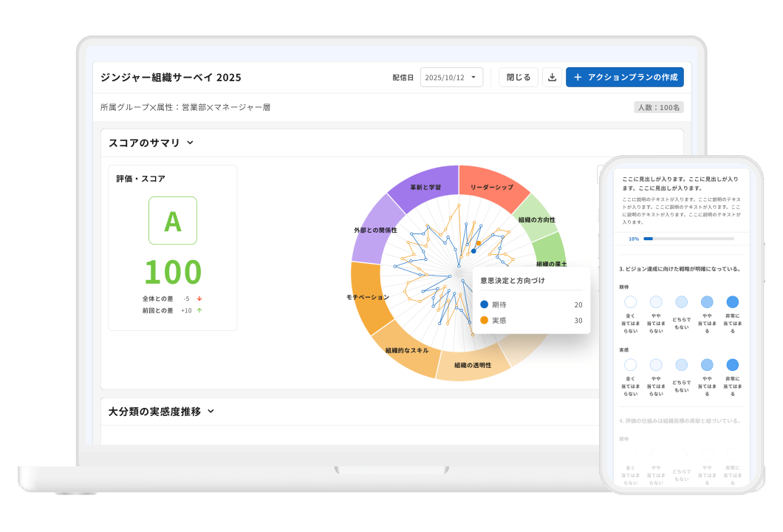Click the orange 実感 legend dot in tooltip

(485, 321)
